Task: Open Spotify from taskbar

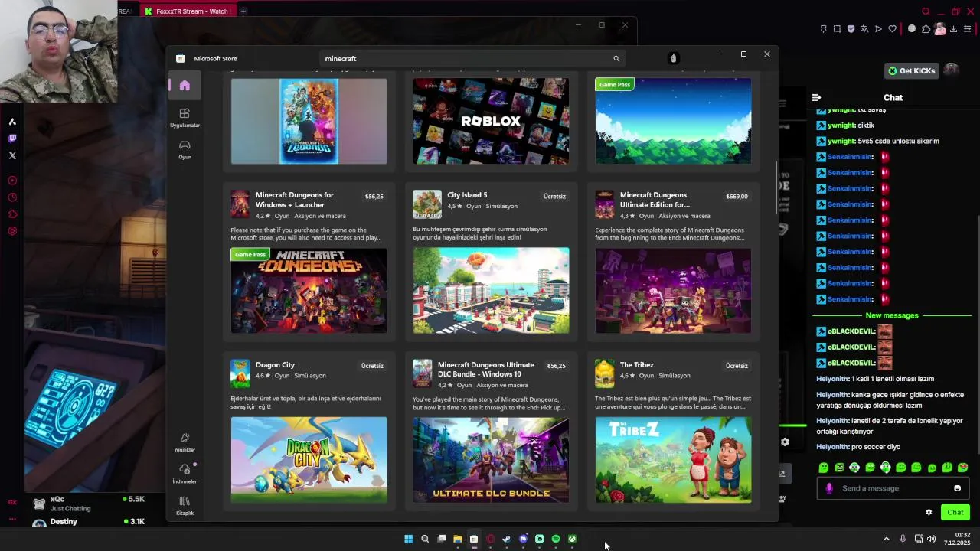Action: [556, 539]
